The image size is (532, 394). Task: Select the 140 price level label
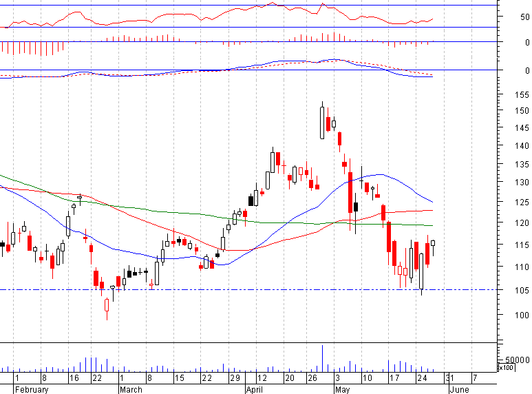point(522,146)
